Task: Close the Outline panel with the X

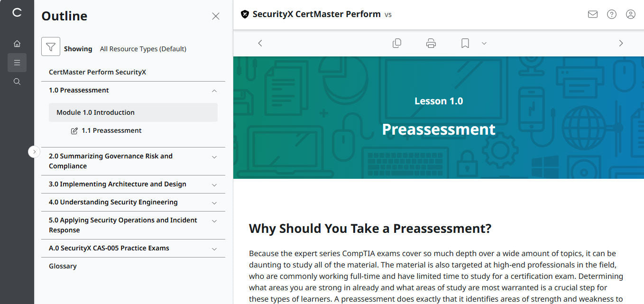Action: coord(216,16)
